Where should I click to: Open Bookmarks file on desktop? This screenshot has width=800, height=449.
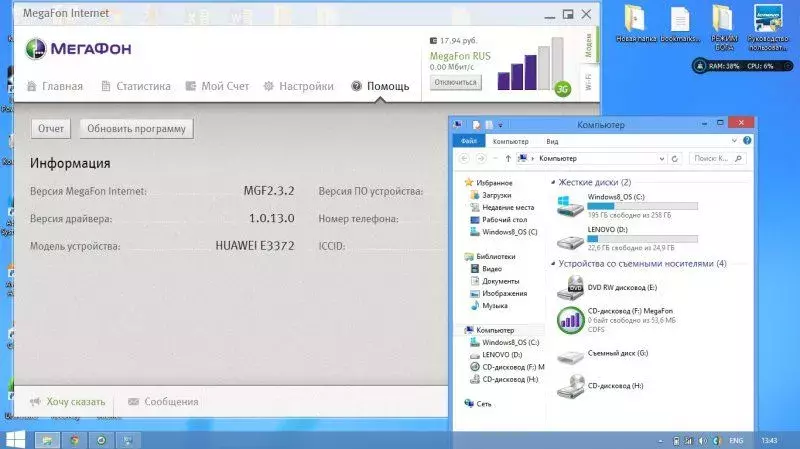pyautogui.click(x=680, y=24)
